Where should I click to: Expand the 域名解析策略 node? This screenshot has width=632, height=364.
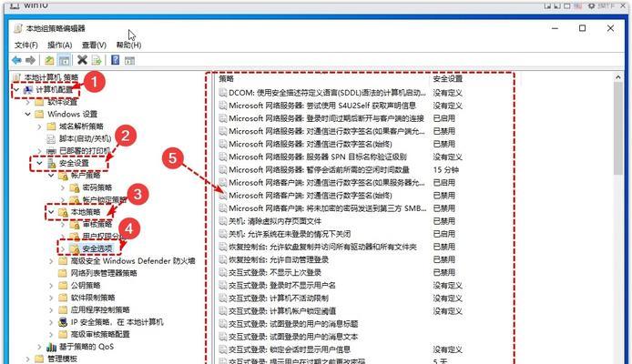[x=39, y=126]
